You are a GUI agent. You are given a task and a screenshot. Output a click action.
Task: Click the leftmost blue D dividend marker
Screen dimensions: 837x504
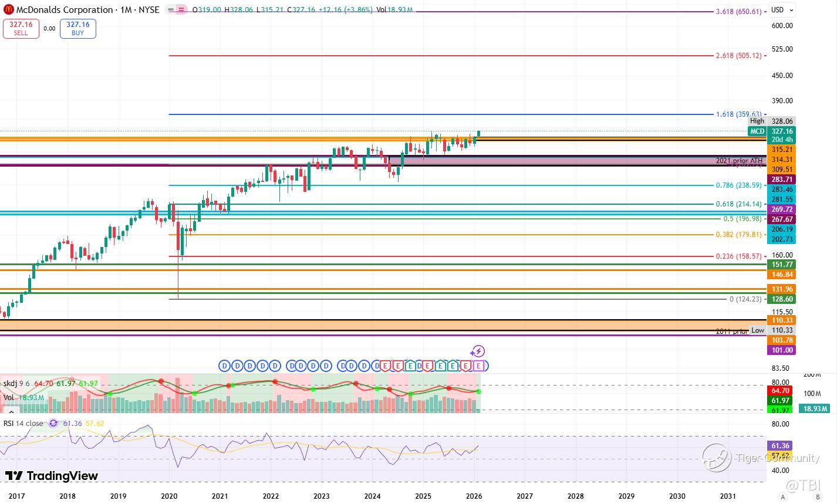click(224, 366)
